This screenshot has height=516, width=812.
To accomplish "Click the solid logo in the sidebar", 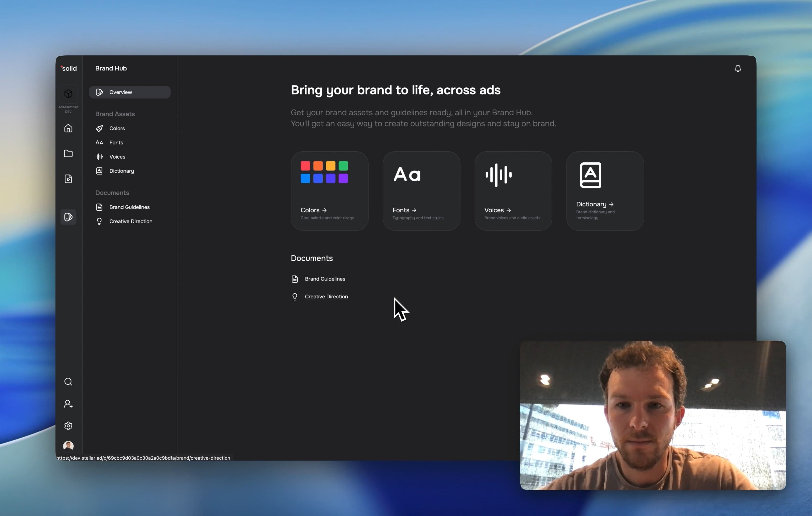I will 68,68.
